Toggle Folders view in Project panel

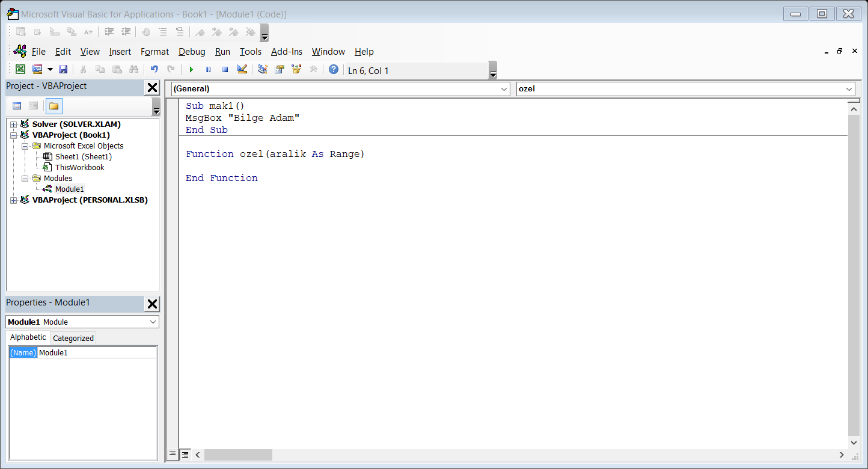click(x=53, y=106)
